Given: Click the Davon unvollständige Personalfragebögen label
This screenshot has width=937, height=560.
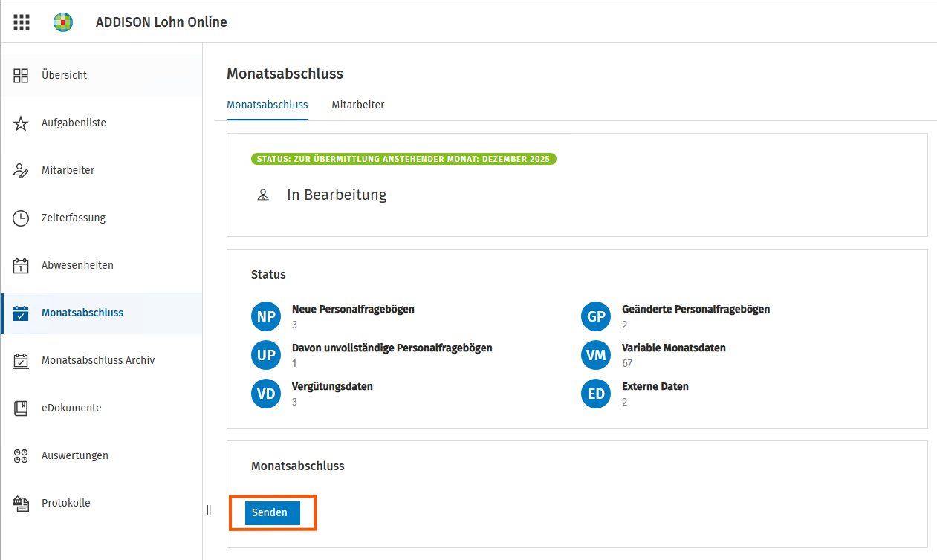Looking at the screenshot, I should click(392, 348).
